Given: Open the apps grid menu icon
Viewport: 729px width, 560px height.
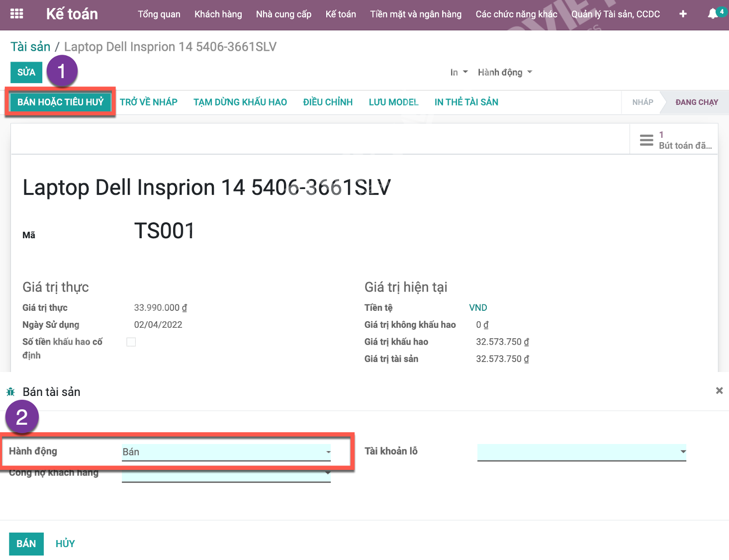Looking at the screenshot, I should (17, 14).
